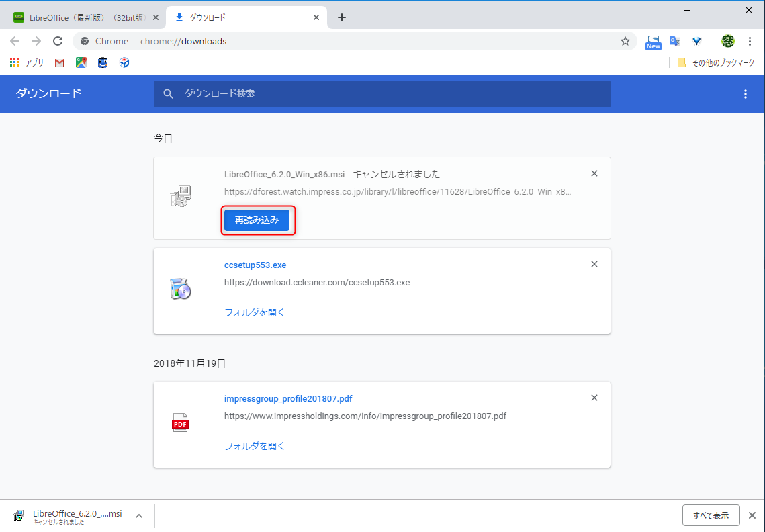Switch to the LibreOffice（最新版） tab
Image resolution: width=765 pixels, height=532 pixels.
click(81, 17)
